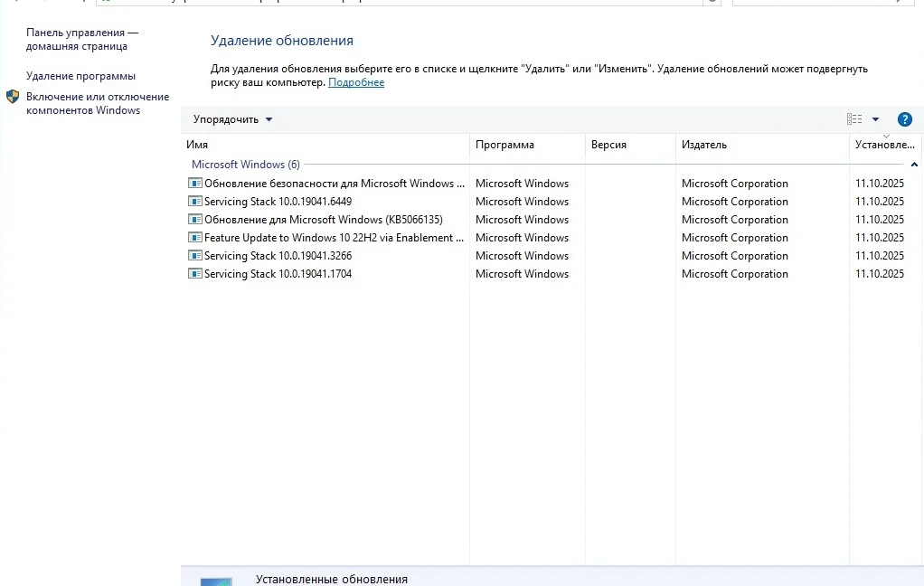Click icon of Servicing Stack 10.0.19041.6449
The image size is (924, 586).
[x=194, y=202]
